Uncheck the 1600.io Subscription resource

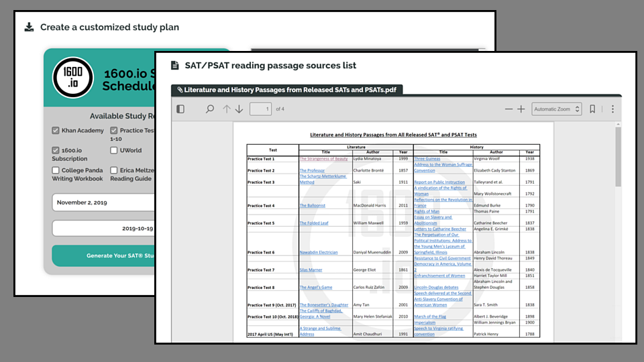pyautogui.click(x=56, y=150)
